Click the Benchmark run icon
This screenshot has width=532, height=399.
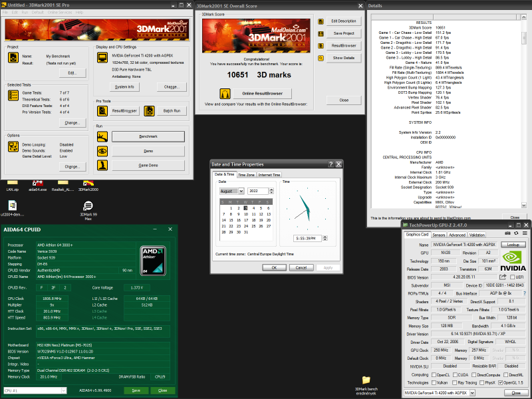(x=102, y=136)
